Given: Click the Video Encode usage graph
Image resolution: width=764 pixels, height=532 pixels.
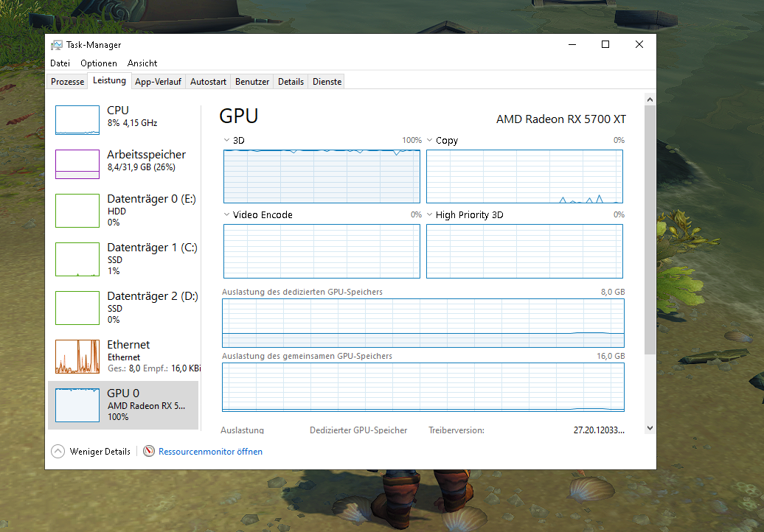Looking at the screenshot, I should pyautogui.click(x=322, y=251).
